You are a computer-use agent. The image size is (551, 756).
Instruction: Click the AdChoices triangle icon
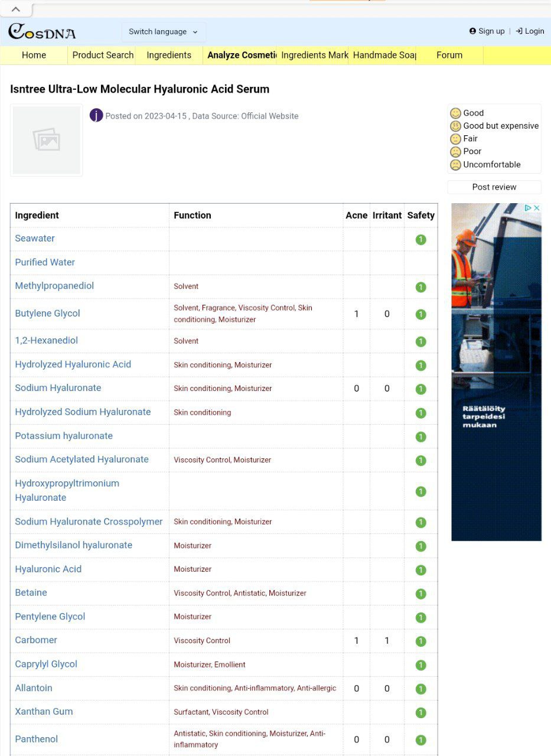[x=528, y=208]
